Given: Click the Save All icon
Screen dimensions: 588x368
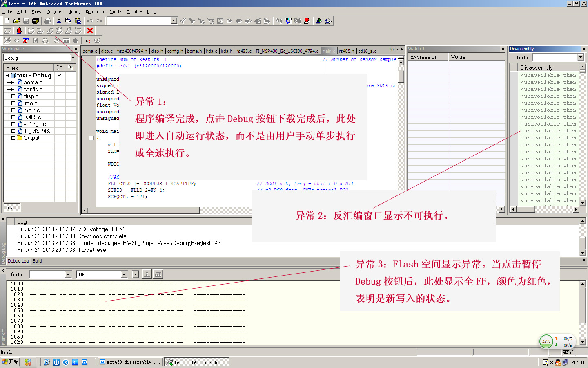Looking at the screenshot, I should pyautogui.click(x=36, y=21).
